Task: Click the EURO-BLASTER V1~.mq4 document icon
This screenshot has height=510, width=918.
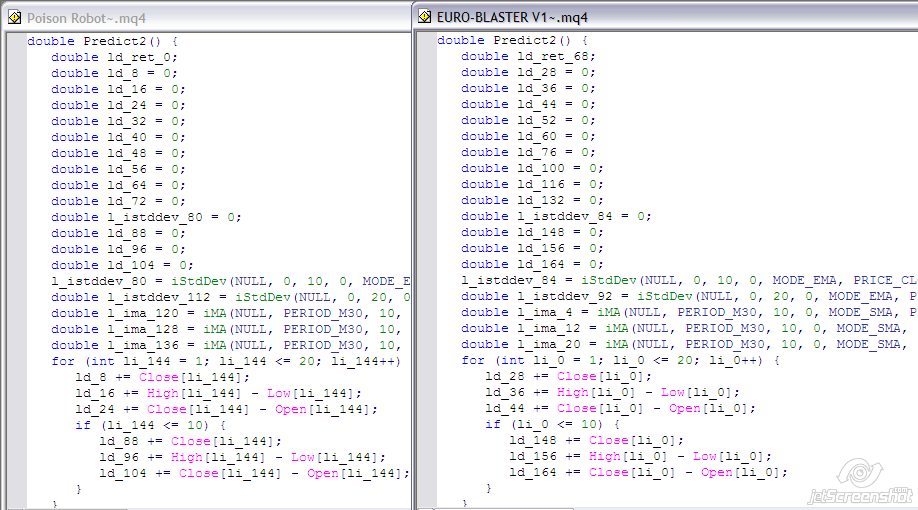Action: pyautogui.click(x=424, y=17)
